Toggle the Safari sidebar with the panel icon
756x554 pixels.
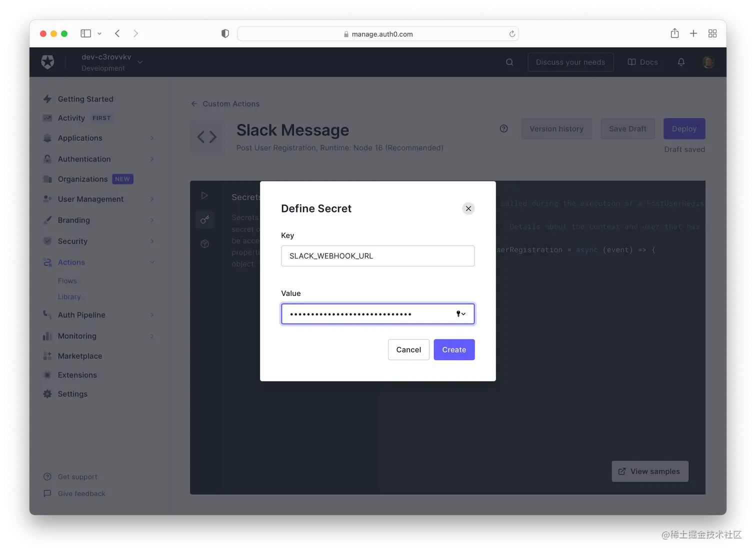click(x=85, y=33)
